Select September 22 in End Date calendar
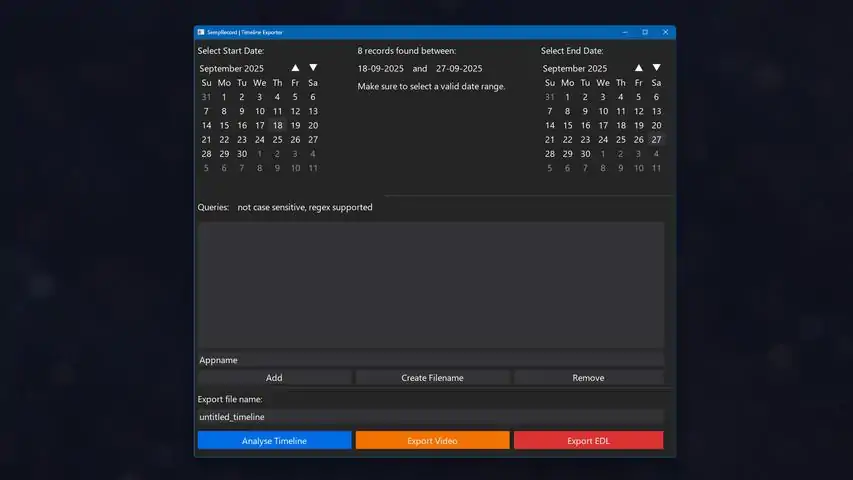 click(567, 139)
